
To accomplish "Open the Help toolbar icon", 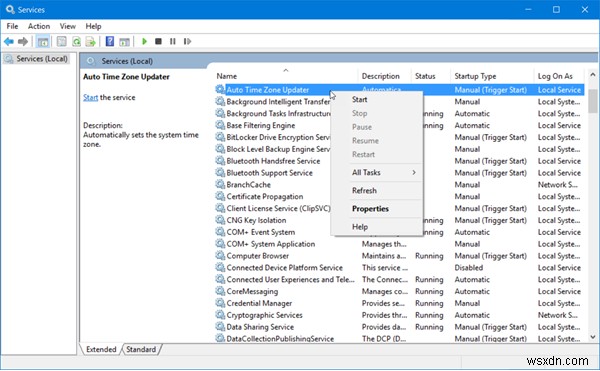I will (x=110, y=41).
